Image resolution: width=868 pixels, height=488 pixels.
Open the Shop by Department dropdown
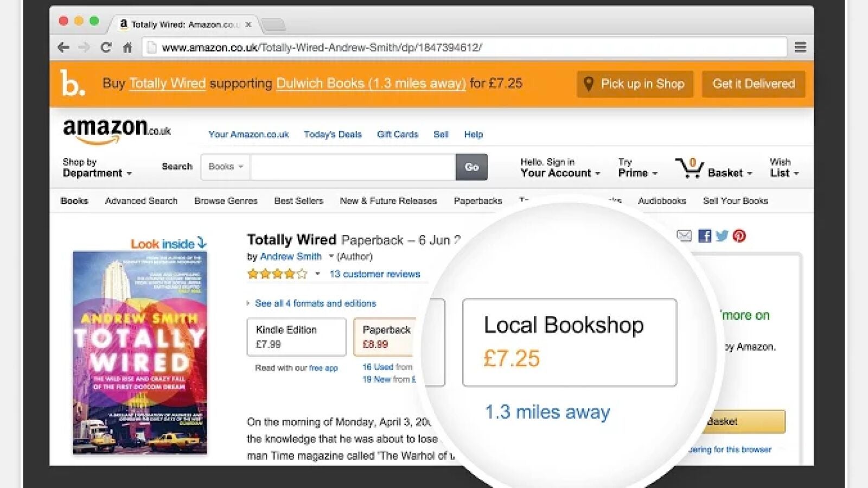click(97, 168)
